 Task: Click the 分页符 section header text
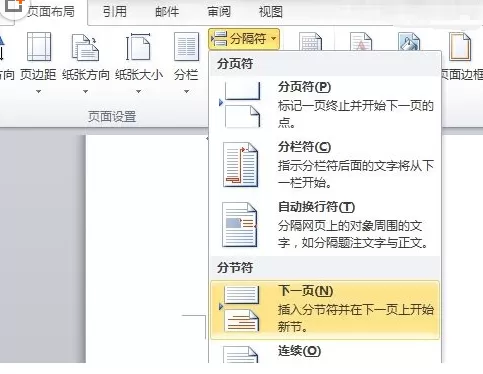tap(235, 64)
